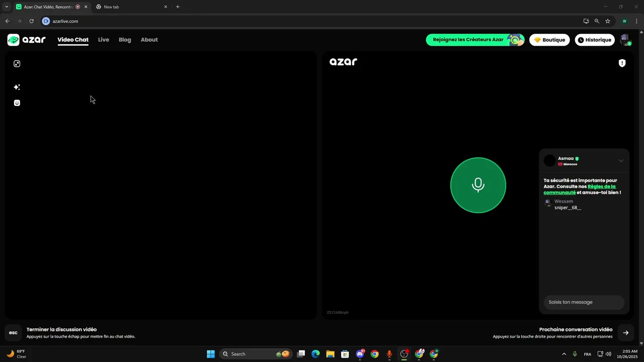
Task: Open Asmaa's profile avatar in chat
Action: click(549, 161)
